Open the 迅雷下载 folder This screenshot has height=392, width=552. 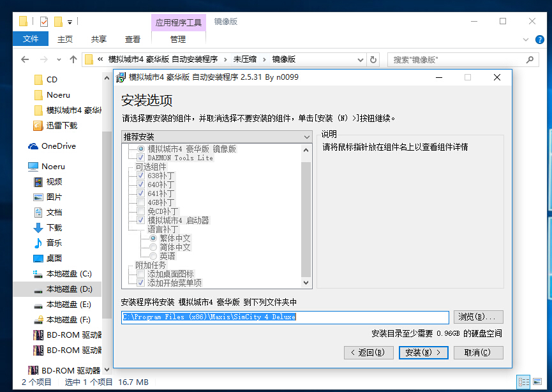[x=61, y=126]
